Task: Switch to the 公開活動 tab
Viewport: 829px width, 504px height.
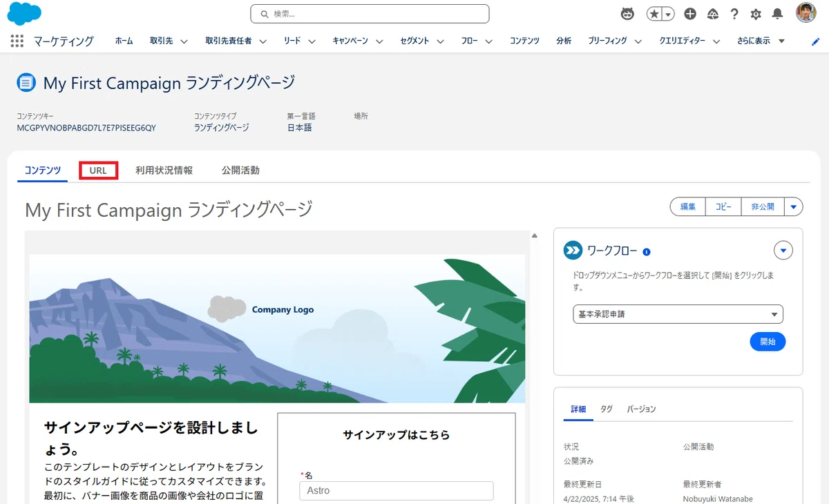Action: (240, 171)
